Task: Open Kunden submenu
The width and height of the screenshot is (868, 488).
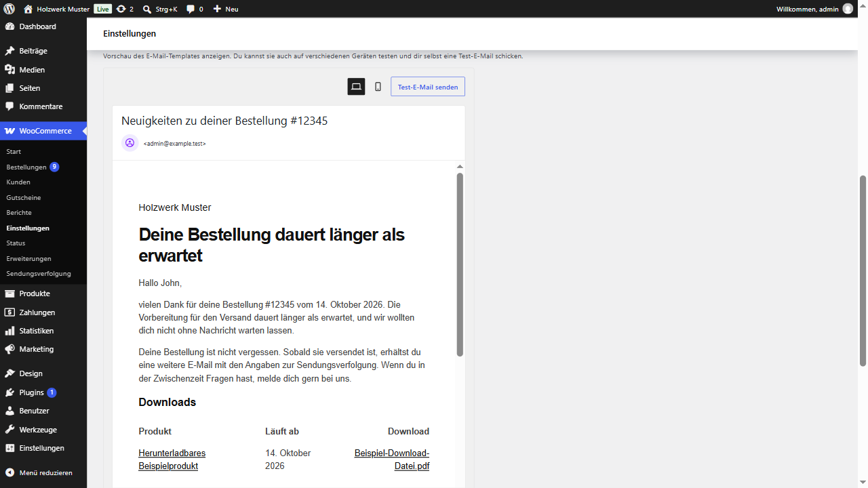Action: [x=43, y=182]
